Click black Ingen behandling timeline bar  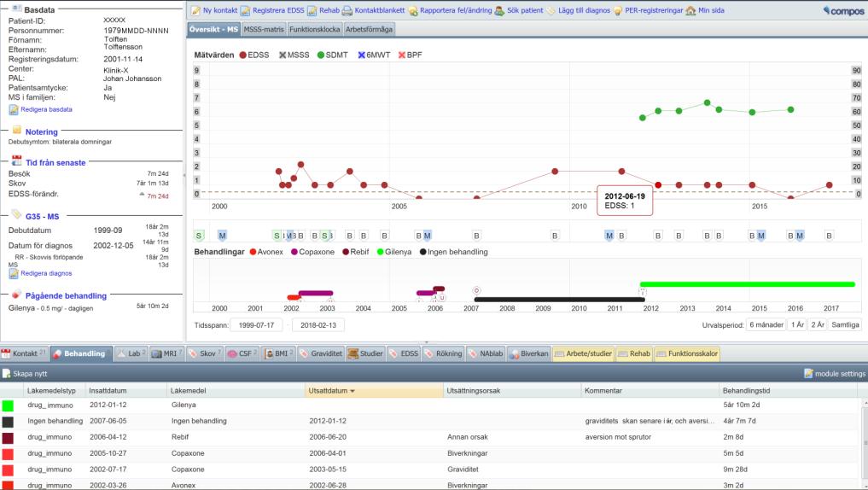tap(558, 300)
